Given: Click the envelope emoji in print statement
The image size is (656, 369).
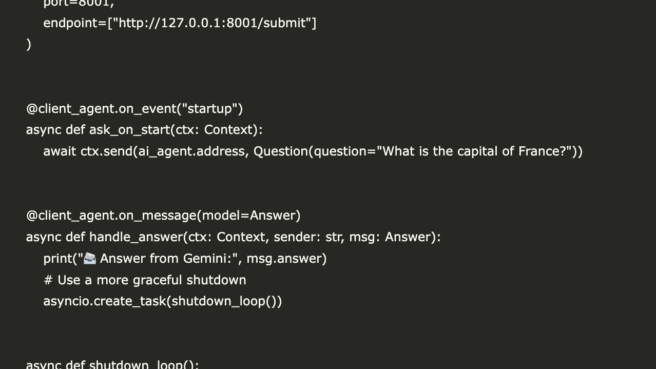Looking at the screenshot, I should click(x=90, y=259).
